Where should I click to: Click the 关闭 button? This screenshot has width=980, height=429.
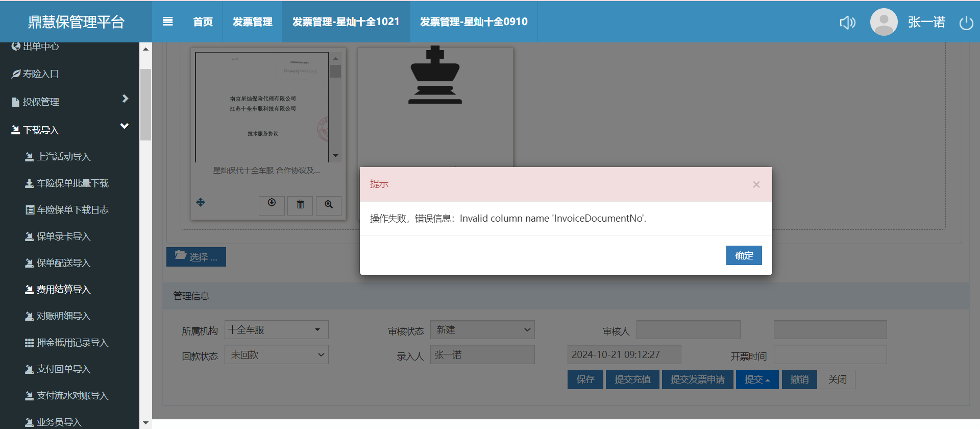(838, 379)
